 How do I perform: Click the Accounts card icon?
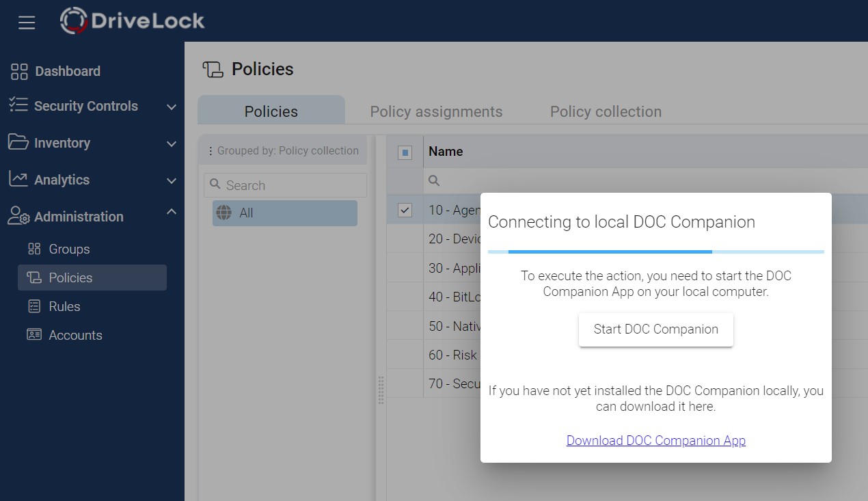(x=33, y=335)
